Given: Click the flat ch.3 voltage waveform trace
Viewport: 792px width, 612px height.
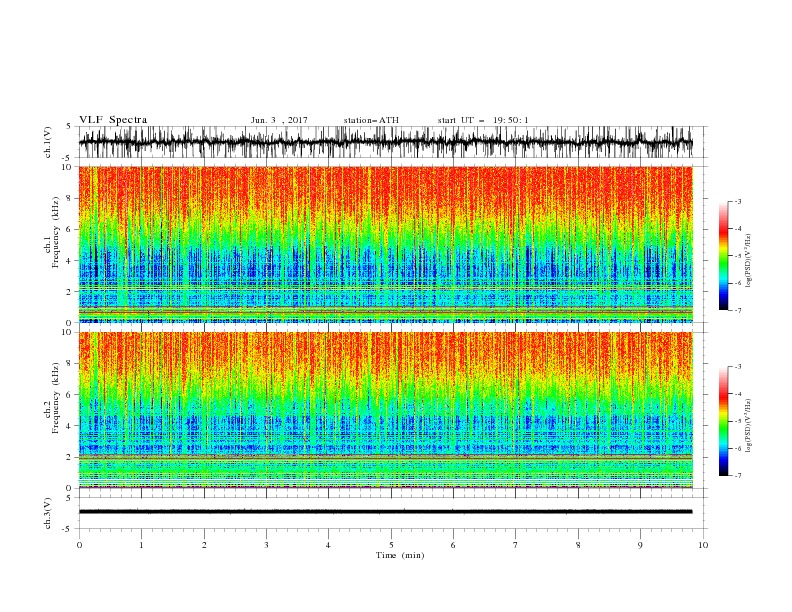Looking at the screenshot, I should click(385, 512).
